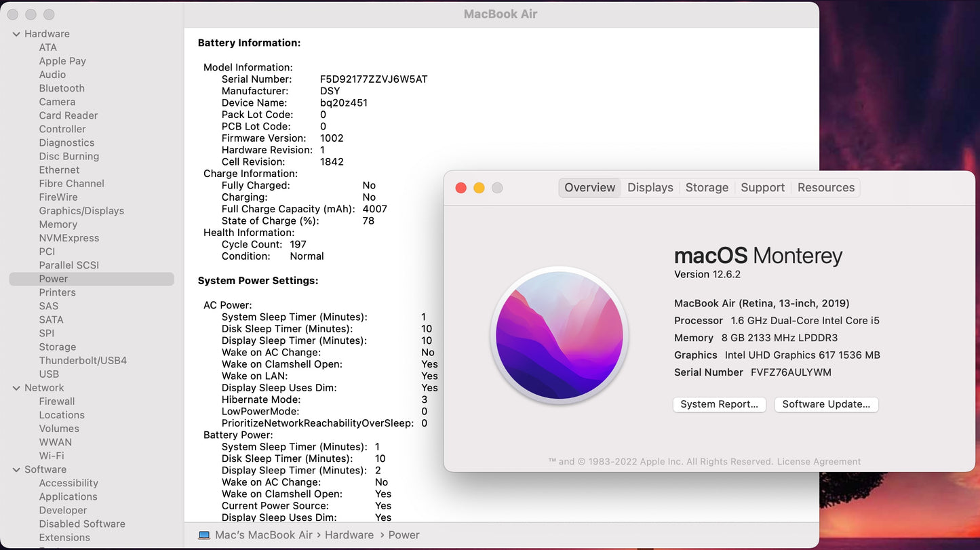The height and width of the screenshot is (550, 980).
Task: Select Wi-Fi under Network
Action: (52, 456)
